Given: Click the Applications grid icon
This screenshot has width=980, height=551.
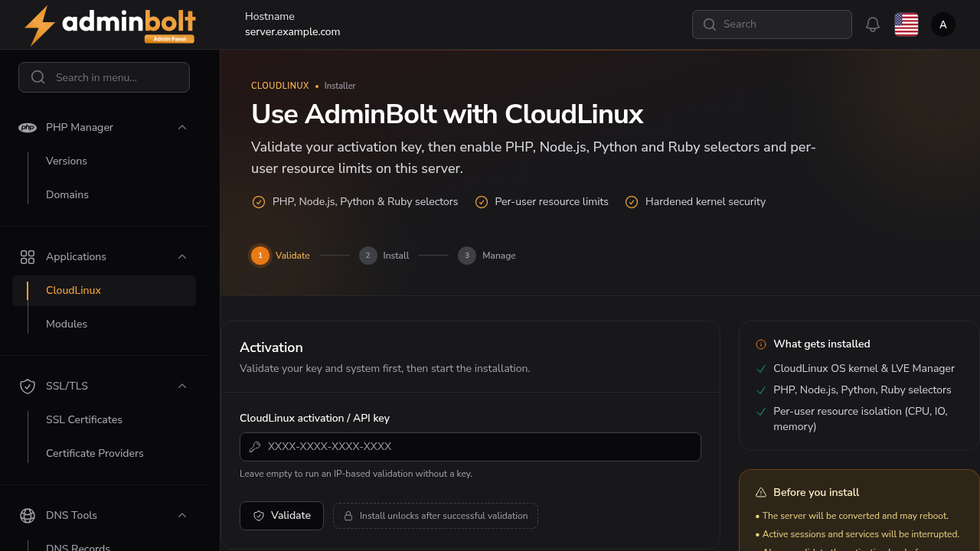Looking at the screenshot, I should pyautogui.click(x=28, y=257).
